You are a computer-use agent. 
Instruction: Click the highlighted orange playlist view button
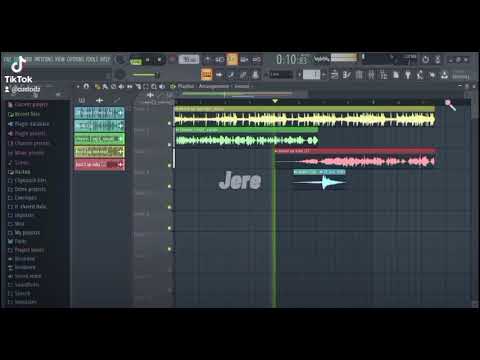pyautogui.click(x=206, y=74)
